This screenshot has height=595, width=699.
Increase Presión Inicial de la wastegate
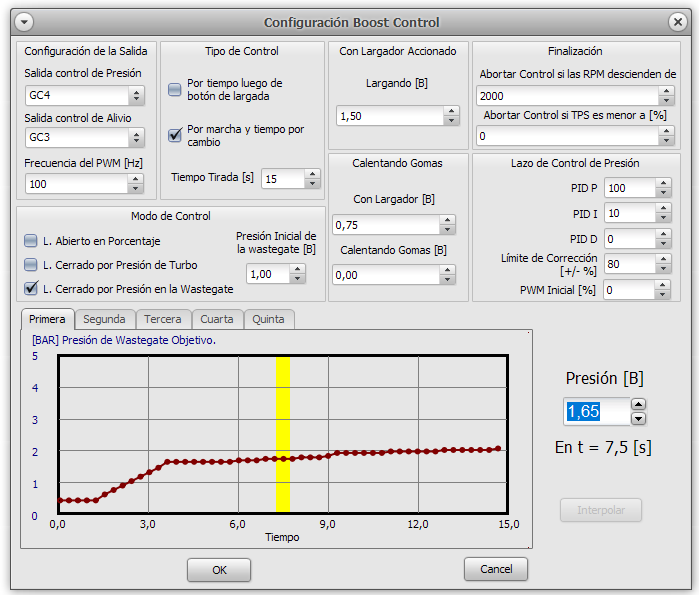(297, 269)
